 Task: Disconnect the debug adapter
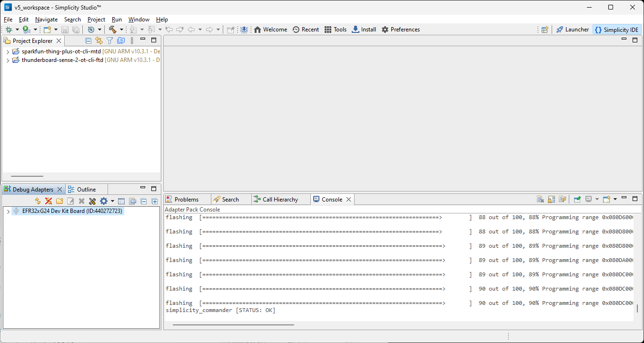click(48, 201)
